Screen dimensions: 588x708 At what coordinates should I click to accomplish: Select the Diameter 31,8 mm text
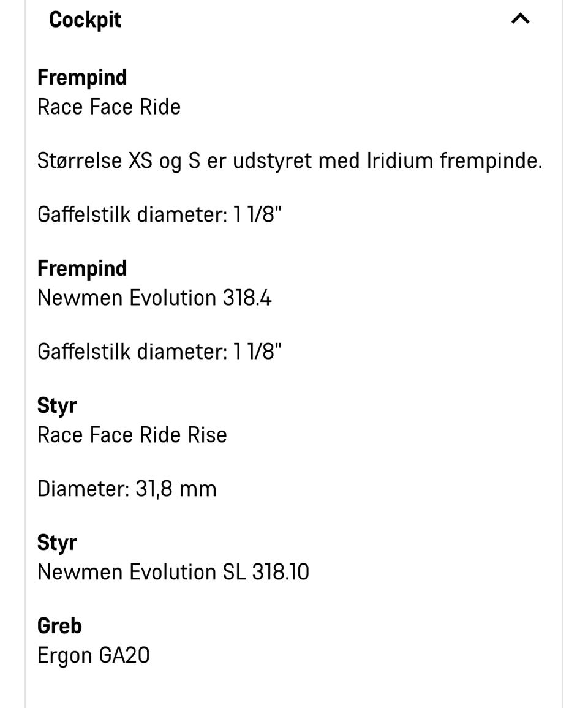(127, 489)
